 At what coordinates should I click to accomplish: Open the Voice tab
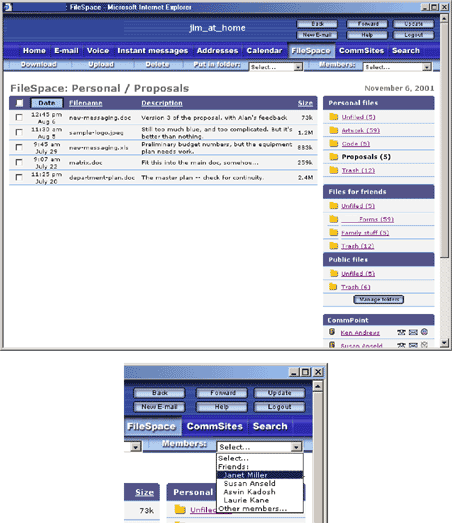pyautogui.click(x=98, y=51)
